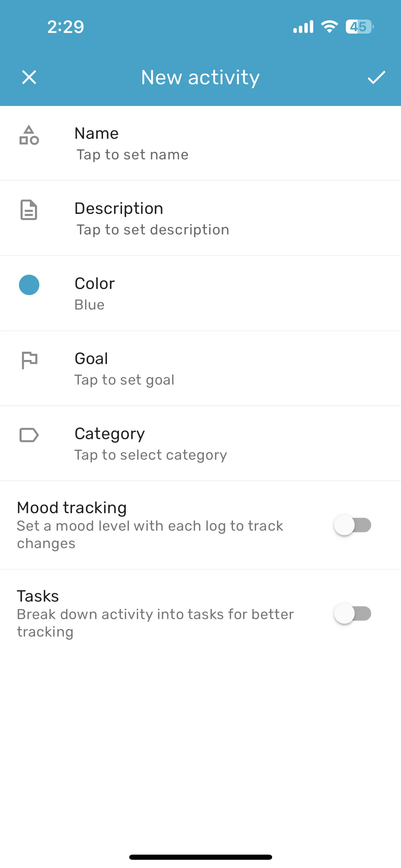Tap the battery indicator in status bar
The height and width of the screenshot is (868, 401).
(360, 27)
